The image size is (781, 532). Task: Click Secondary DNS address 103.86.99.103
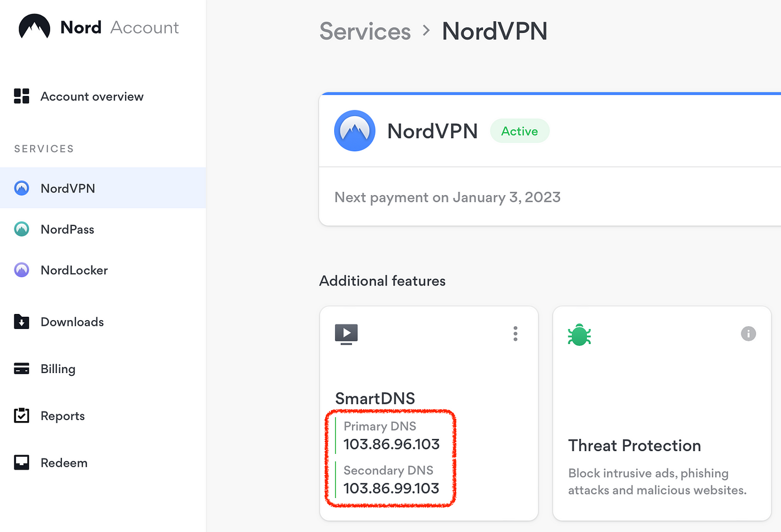tap(392, 488)
